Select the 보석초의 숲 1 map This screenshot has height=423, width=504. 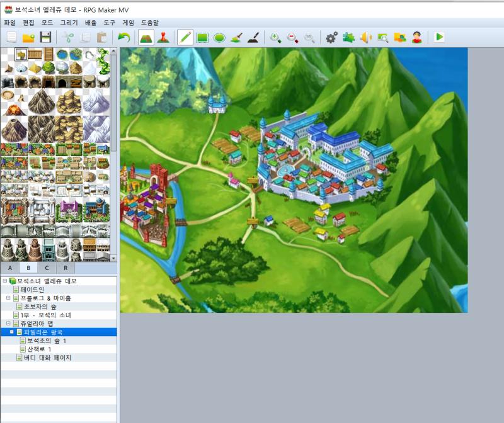(x=47, y=341)
